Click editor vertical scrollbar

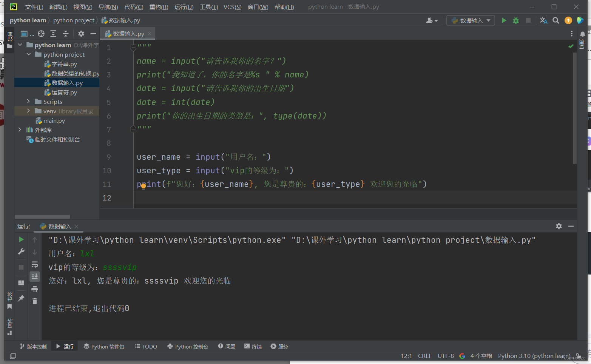pyautogui.click(x=575, y=108)
